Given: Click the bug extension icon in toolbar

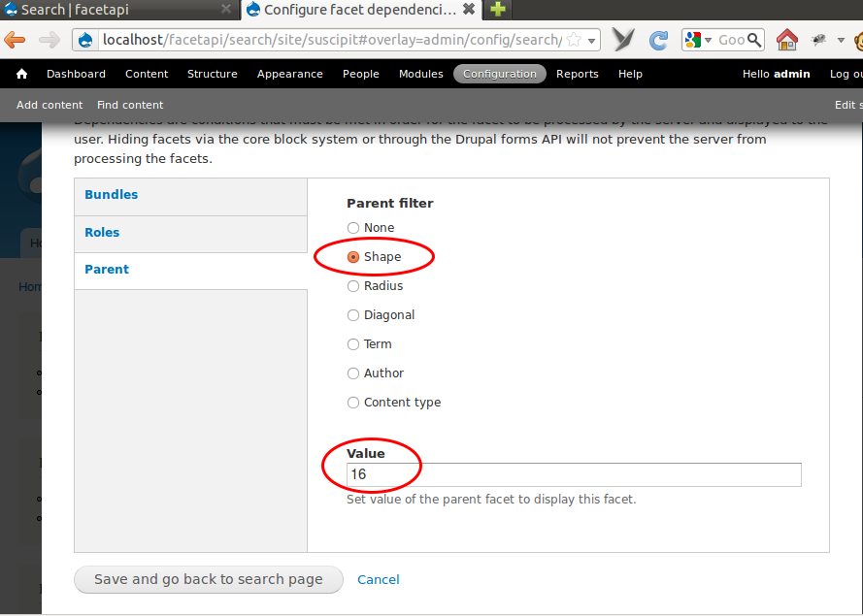Looking at the screenshot, I should (818, 40).
